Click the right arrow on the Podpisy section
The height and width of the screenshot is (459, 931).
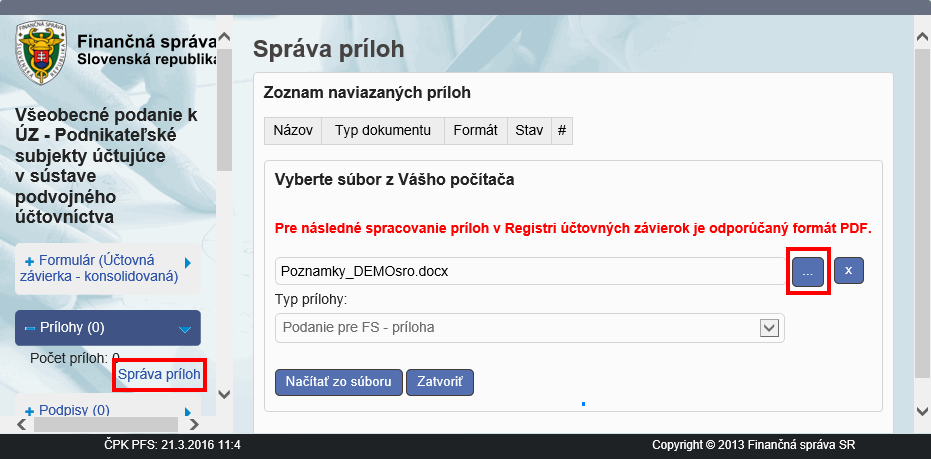188,411
